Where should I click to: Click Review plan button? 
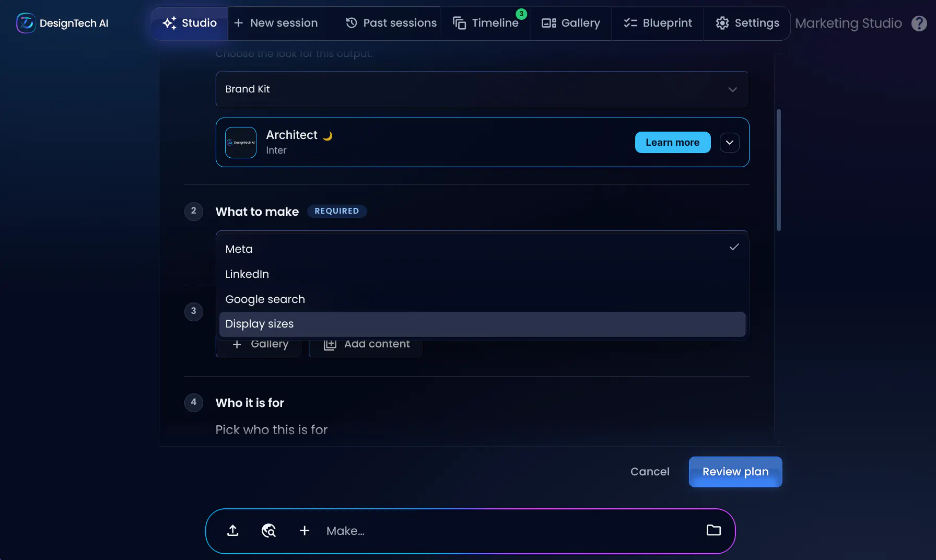(x=735, y=472)
